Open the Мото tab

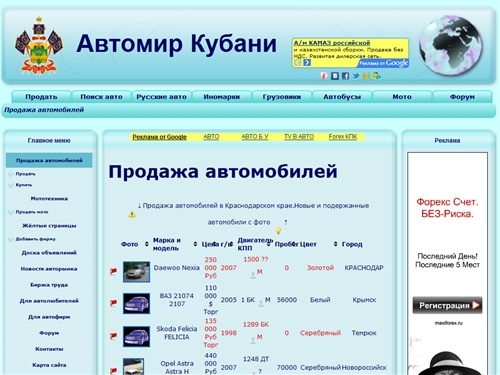(x=402, y=97)
